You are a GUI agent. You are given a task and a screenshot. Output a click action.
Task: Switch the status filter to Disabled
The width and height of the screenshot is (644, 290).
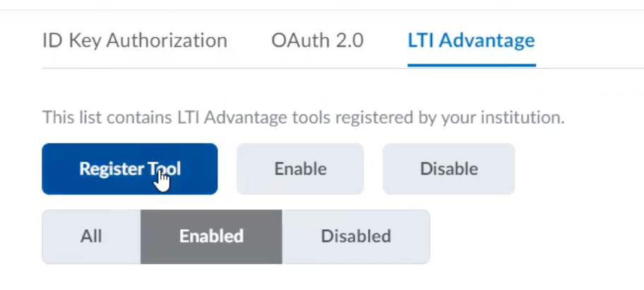[x=356, y=236]
